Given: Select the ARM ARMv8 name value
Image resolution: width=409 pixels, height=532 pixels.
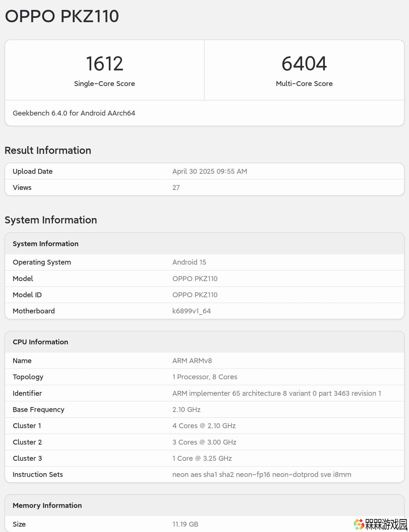Looking at the screenshot, I should click(192, 361).
